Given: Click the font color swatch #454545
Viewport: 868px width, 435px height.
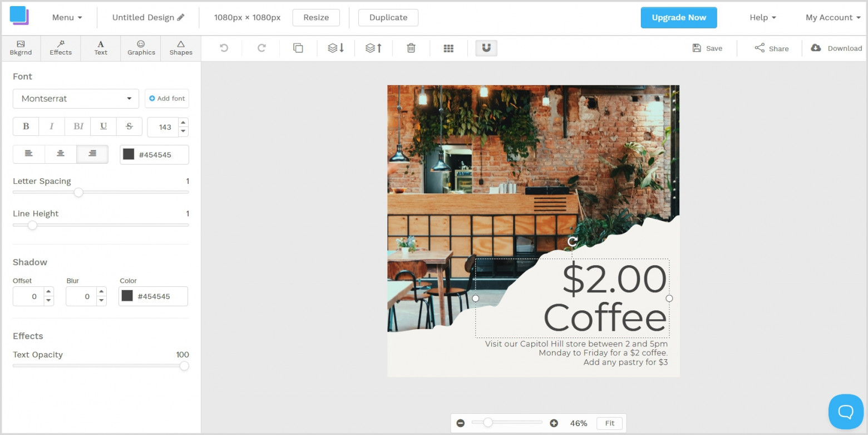Looking at the screenshot, I should [129, 154].
